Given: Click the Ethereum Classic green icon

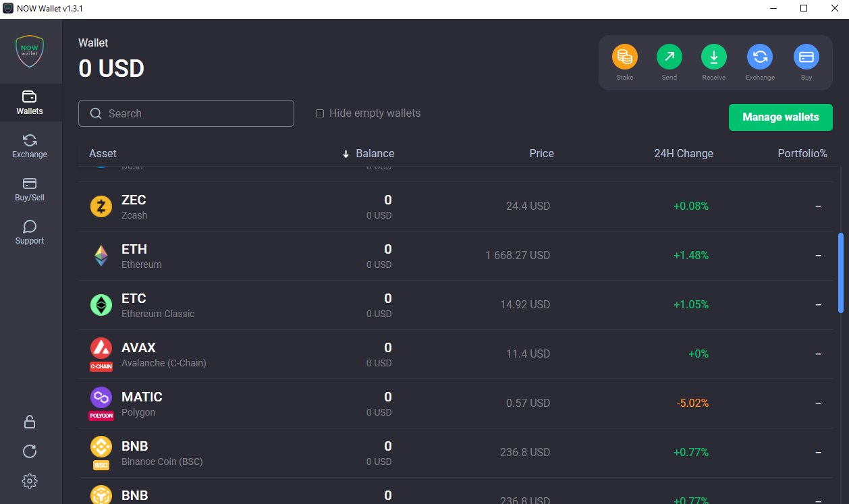Looking at the screenshot, I should click(x=101, y=305).
